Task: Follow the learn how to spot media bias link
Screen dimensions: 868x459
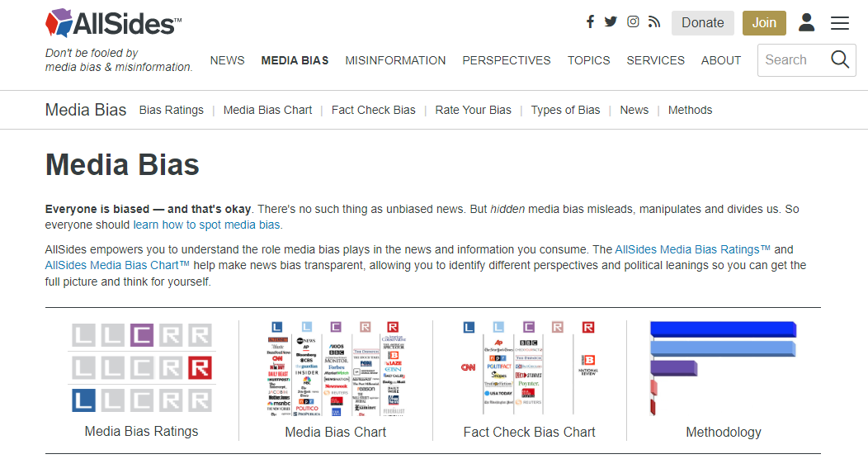Action: point(207,225)
